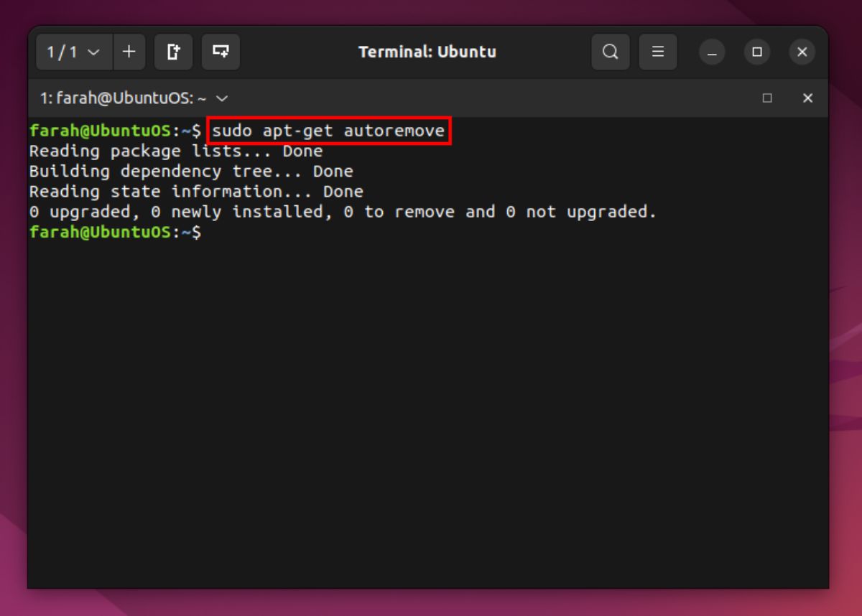Click the minimize icon of the terminal window

click(712, 52)
